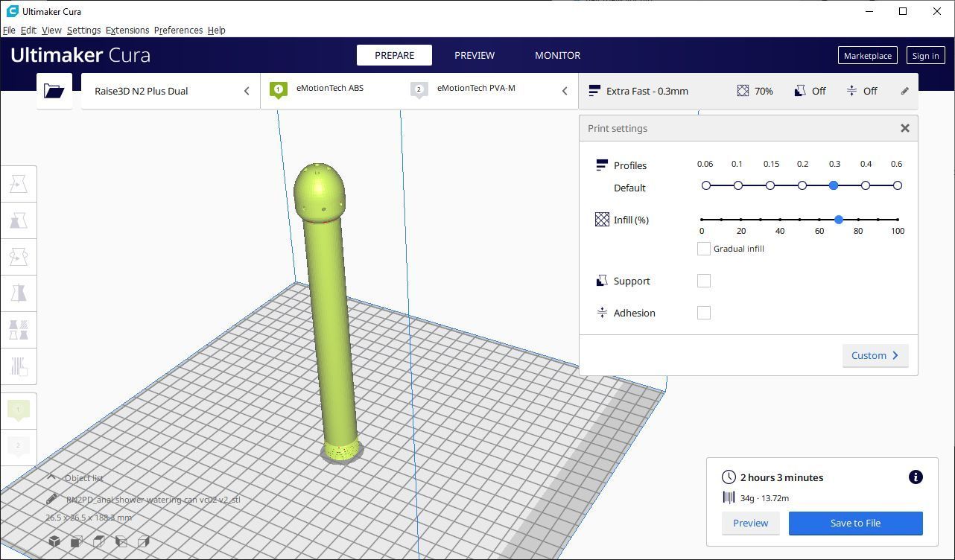Collapse the Object list panel
955x560 pixels.
pos(51,477)
